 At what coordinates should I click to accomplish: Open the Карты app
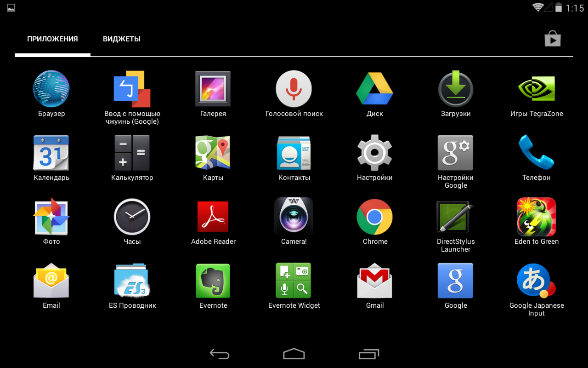point(213,153)
